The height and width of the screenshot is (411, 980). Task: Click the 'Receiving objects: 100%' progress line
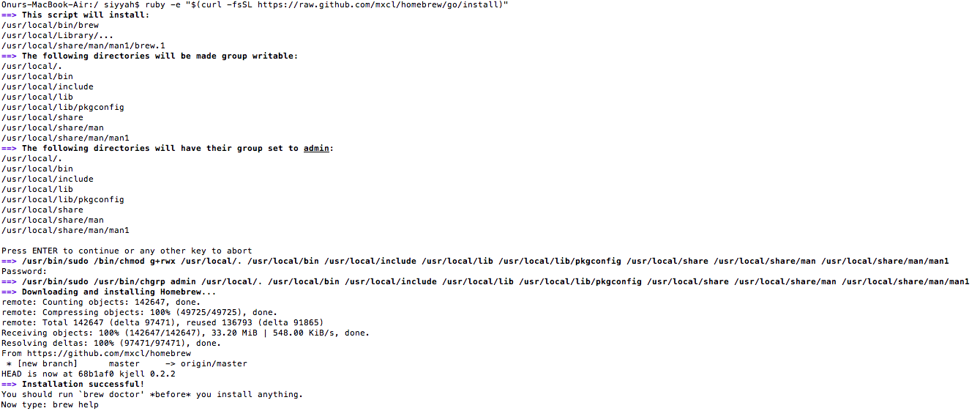[185, 333]
